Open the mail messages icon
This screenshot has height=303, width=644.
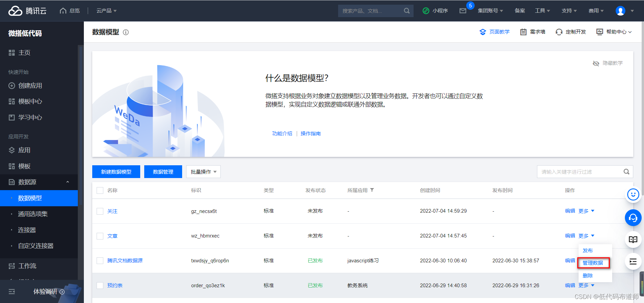pyautogui.click(x=463, y=11)
